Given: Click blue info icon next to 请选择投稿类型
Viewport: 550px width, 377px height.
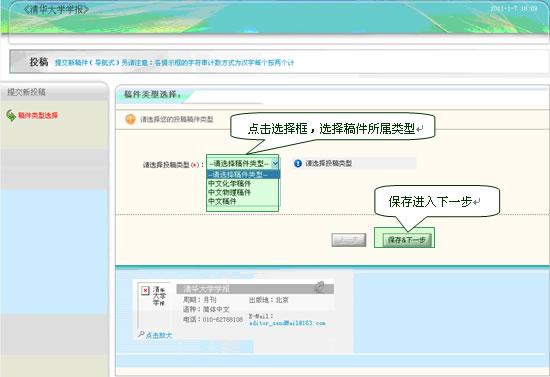Looking at the screenshot, I should [x=298, y=163].
